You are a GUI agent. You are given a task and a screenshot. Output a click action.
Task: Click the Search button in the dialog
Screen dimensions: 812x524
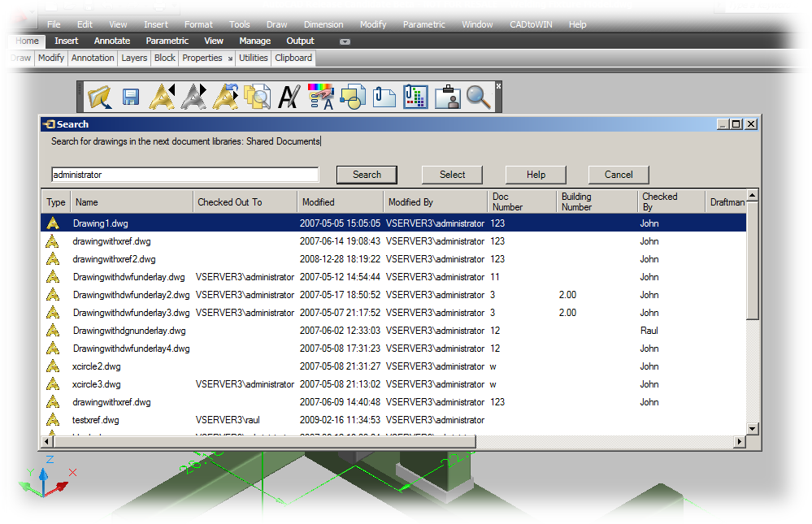pyautogui.click(x=367, y=175)
